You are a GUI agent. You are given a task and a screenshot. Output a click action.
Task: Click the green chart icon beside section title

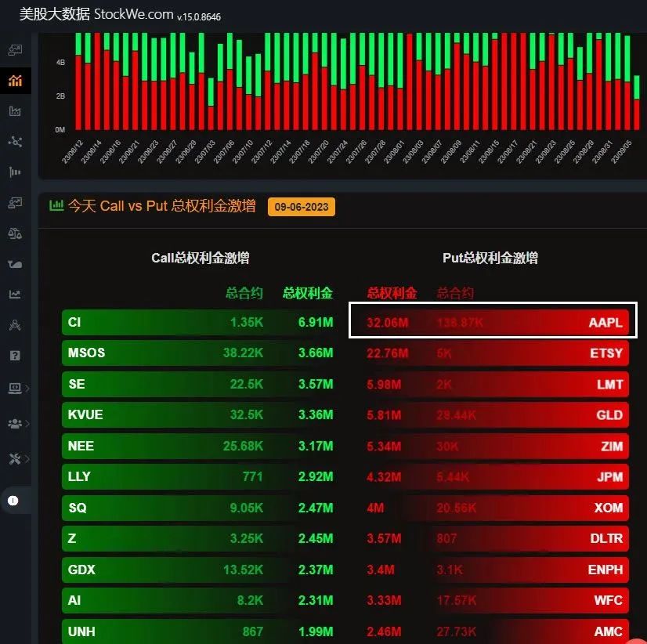(x=56, y=205)
